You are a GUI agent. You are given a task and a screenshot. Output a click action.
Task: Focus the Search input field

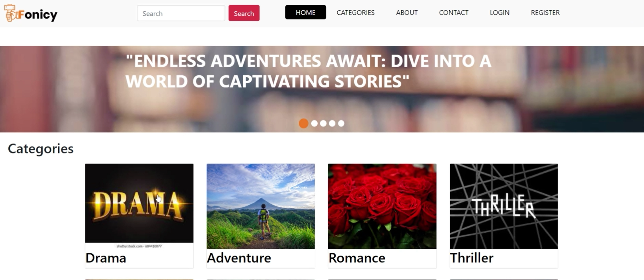point(181,13)
